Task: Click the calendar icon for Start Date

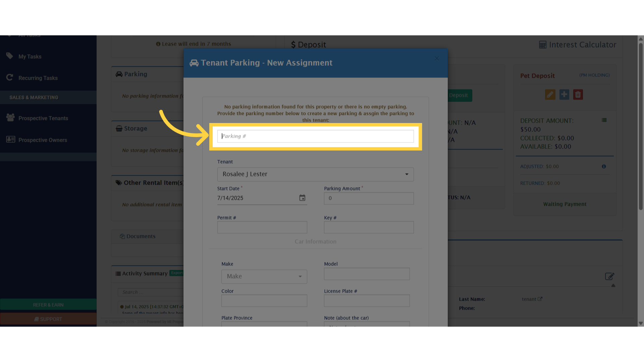Action: [302, 198]
